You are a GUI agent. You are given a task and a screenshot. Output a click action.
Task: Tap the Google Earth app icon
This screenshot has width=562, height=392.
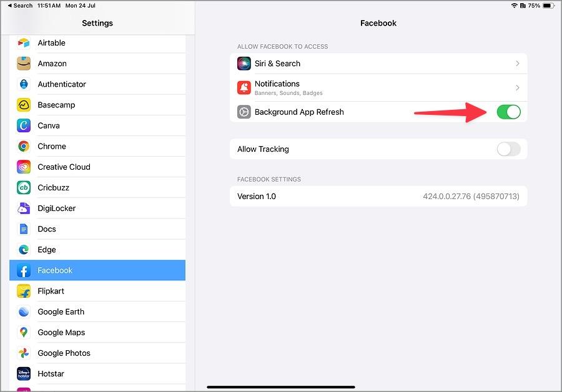coord(24,311)
